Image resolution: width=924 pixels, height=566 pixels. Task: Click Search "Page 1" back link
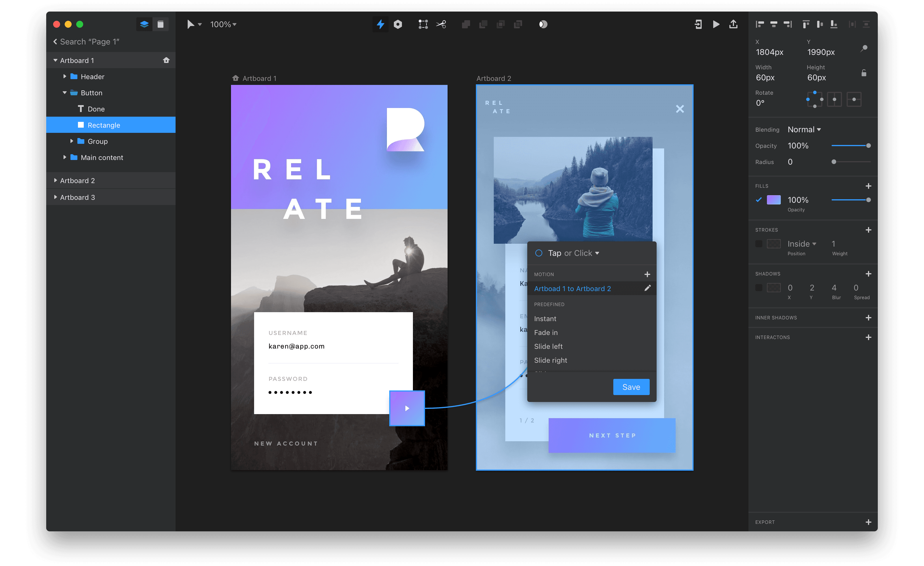pos(86,42)
